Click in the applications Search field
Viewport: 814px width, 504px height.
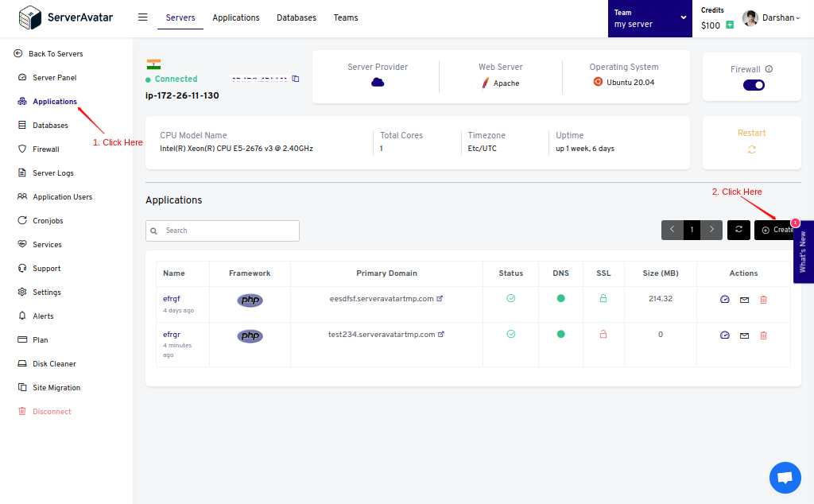(x=223, y=231)
